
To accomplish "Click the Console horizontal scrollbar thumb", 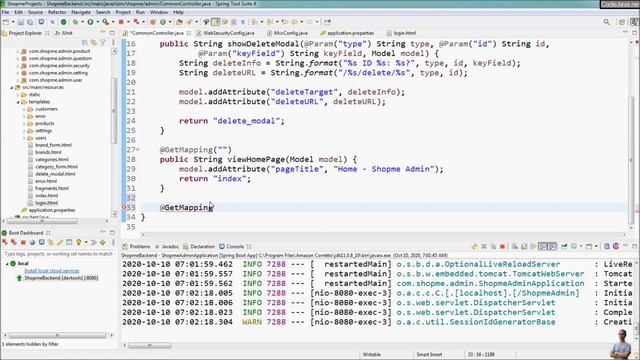I will pos(149,346).
